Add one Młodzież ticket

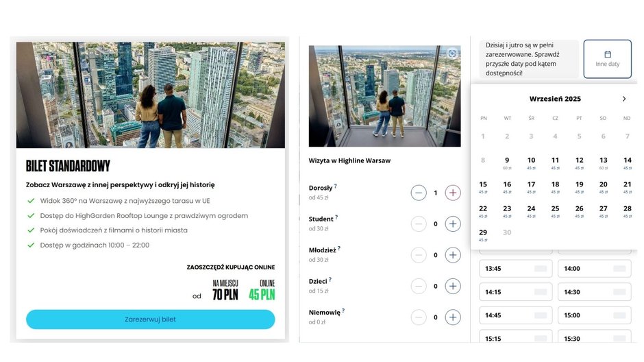(453, 255)
